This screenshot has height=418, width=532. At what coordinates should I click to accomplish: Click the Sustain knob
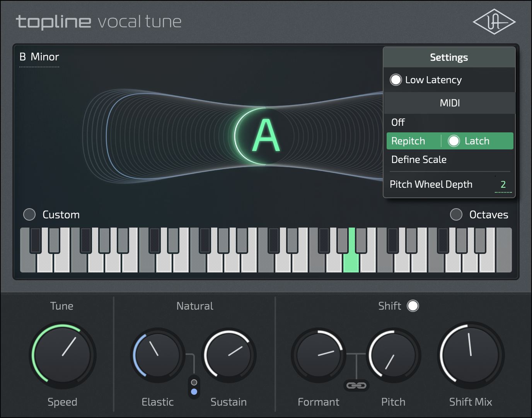[x=229, y=355]
